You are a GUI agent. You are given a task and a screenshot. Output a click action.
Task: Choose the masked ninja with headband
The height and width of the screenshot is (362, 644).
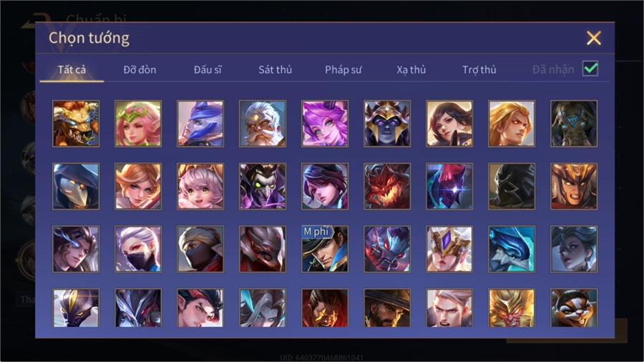(200, 249)
